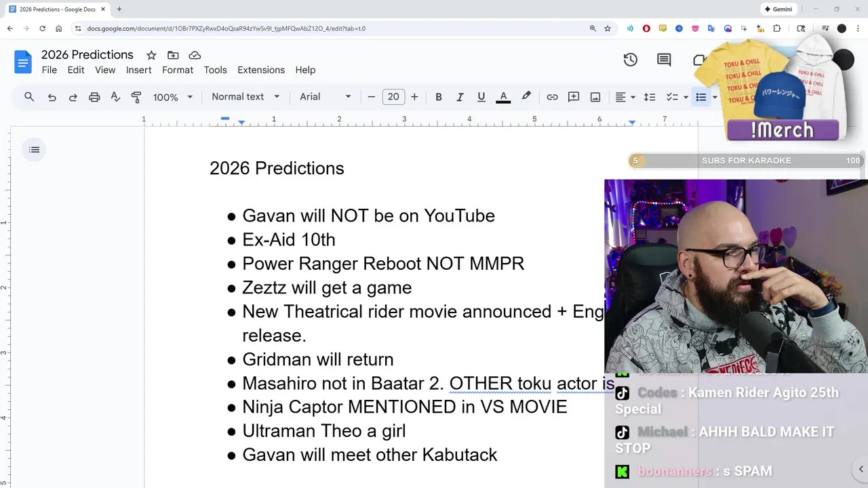Run spelling and grammar check
The width and height of the screenshot is (868, 488).
[x=115, y=97]
